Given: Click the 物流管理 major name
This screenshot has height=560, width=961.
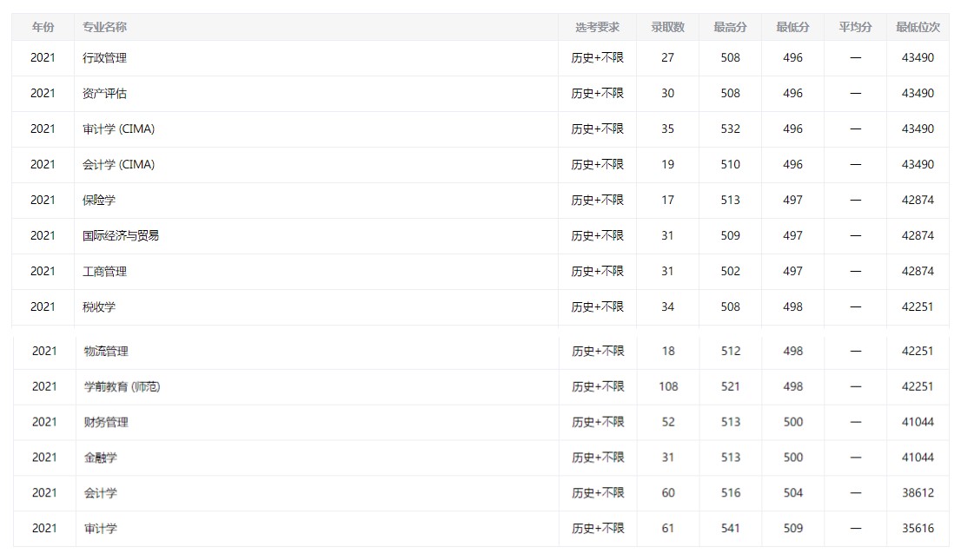Looking at the screenshot, I should click(x=106, y=352).
